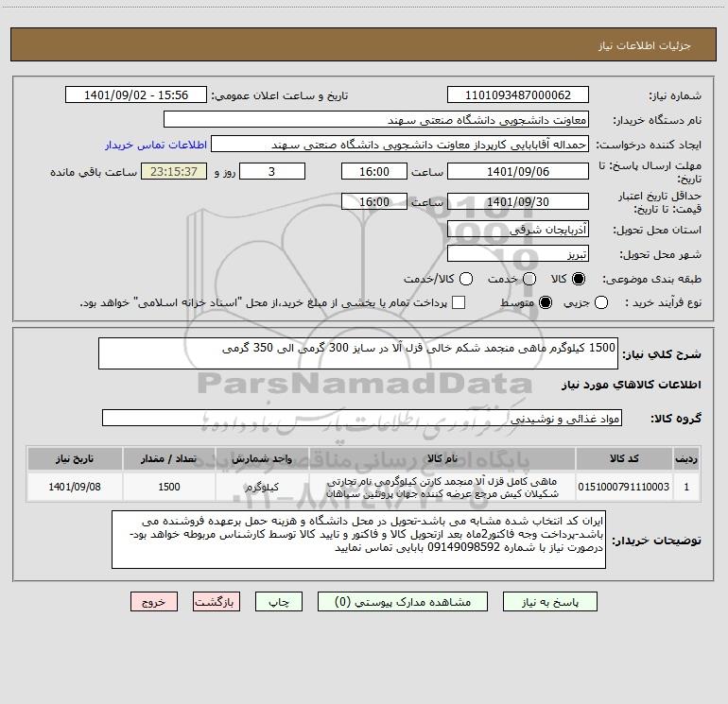728x704 pixels.
Task: Select the کالا/خدمت radio button
Action: pyautogui.click(x=466, y=279)
